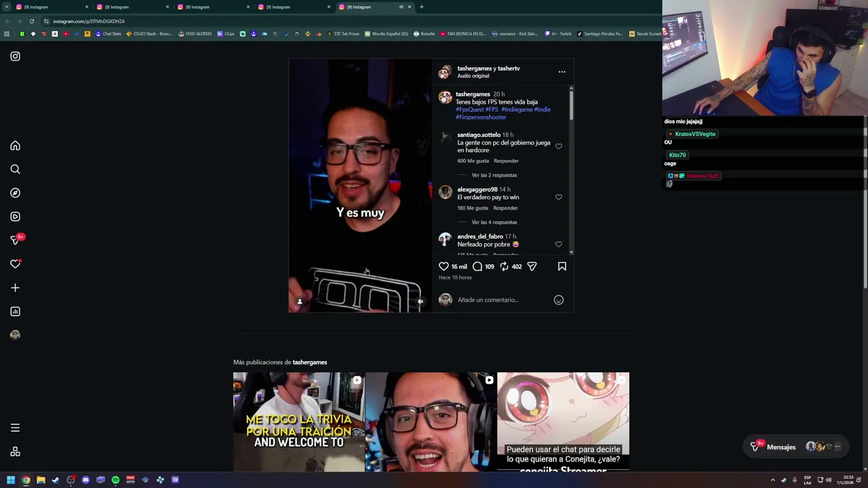Show hidden system tray icons
This screenshot has width=868, height=488.
[x=772, y=480]
